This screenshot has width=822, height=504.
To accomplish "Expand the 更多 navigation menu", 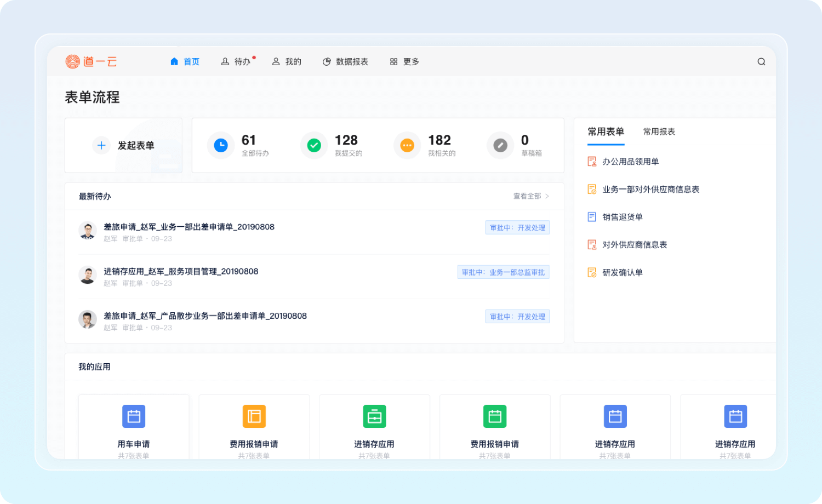I will 404,62.
